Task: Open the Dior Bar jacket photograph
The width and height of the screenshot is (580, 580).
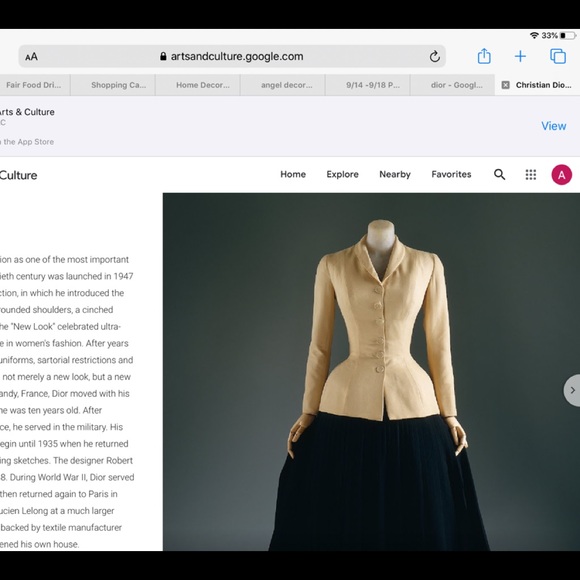Action: tap(371, 372)
